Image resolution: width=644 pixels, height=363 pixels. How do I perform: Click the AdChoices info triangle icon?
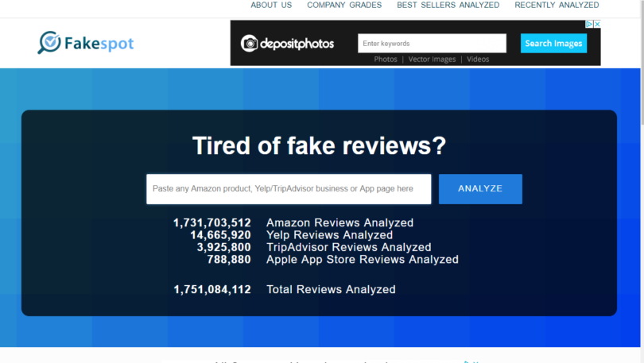589,25
